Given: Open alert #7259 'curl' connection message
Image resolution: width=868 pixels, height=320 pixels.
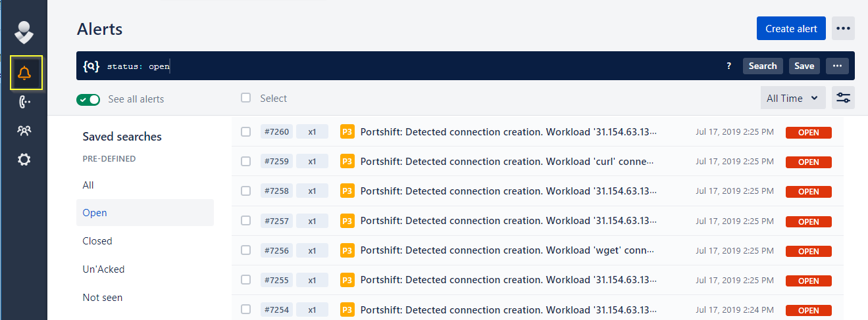Looking at the screenshot, I should tap(508, 162).
